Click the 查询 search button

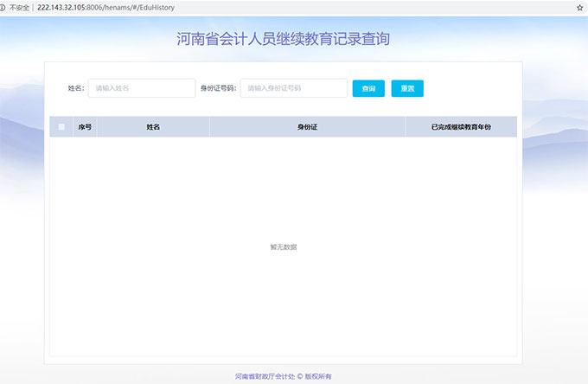(368, 88)
